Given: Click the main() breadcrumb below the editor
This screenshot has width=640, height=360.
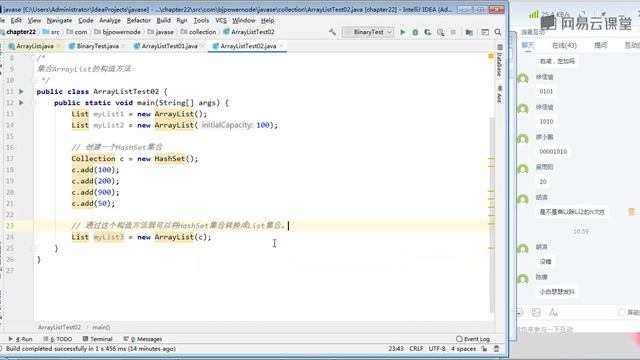Looking at the screenshot, I should pyautogui.click(x=101, y=327).
